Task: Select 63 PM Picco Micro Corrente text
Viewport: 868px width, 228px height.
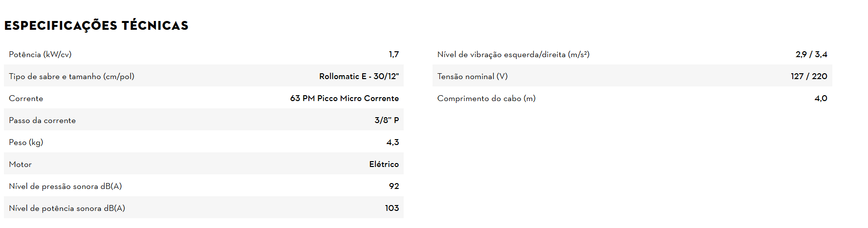Action: (x=344, y=98)
